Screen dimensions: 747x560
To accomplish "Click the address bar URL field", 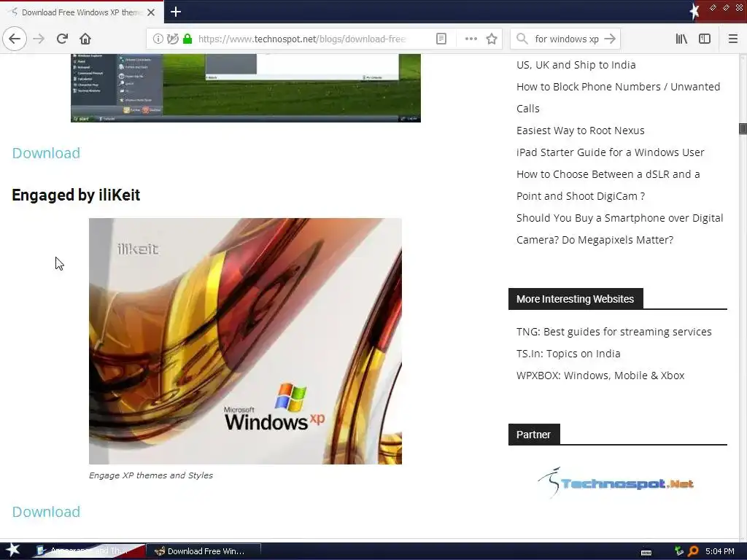I will [303, 39].
